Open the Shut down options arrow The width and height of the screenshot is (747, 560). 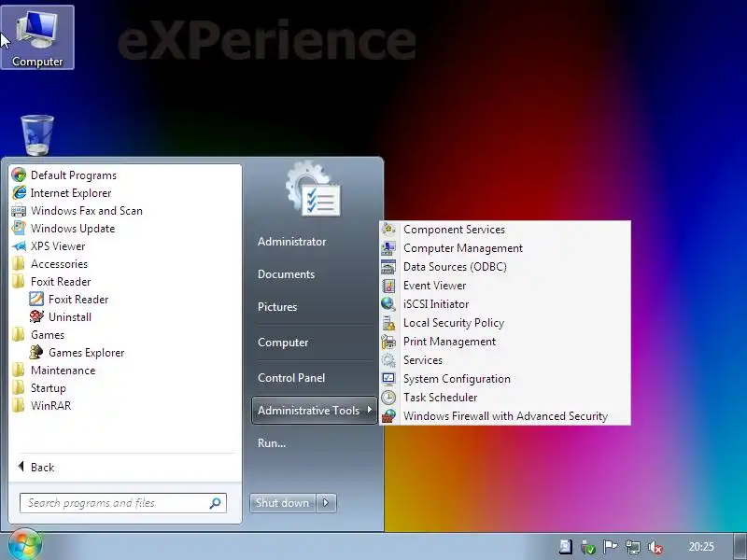[x=326, y=503]
